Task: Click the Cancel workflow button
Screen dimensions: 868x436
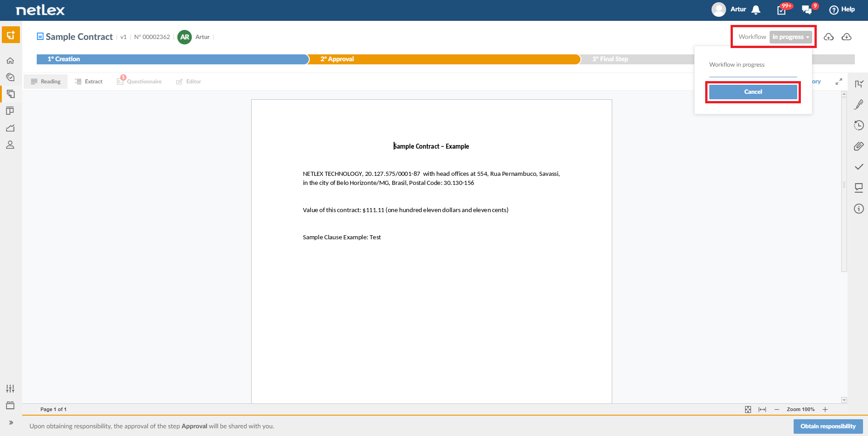Action: point(753,92)
